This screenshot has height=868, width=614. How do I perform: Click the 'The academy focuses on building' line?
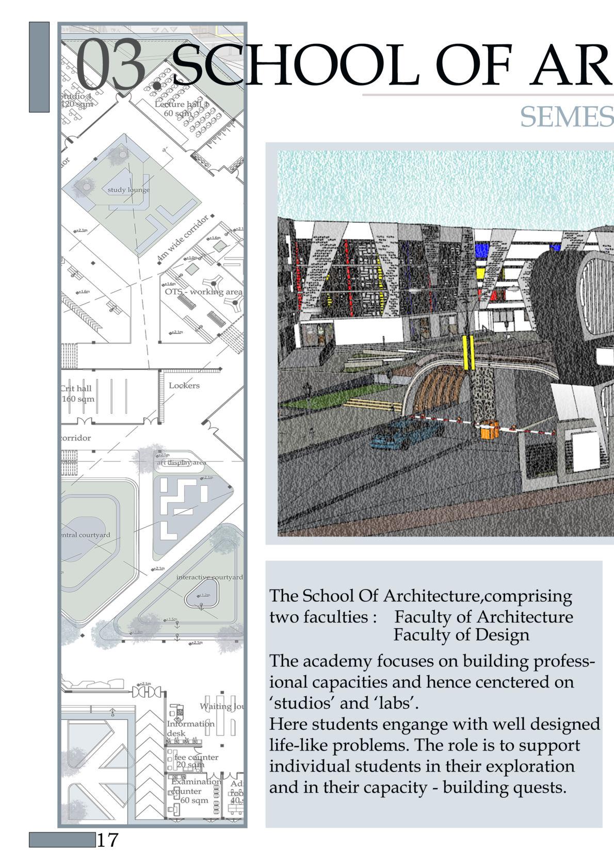point(432,661)
